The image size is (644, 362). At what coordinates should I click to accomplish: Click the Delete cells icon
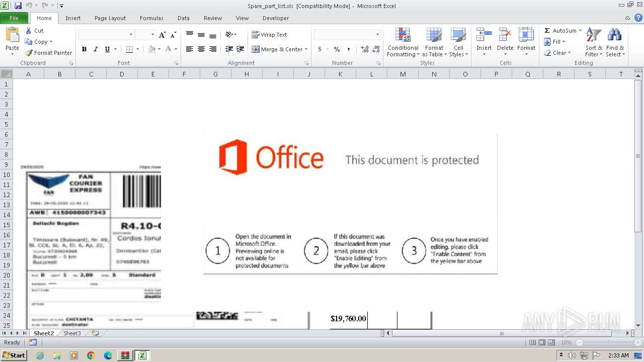(x=505, y=35)
